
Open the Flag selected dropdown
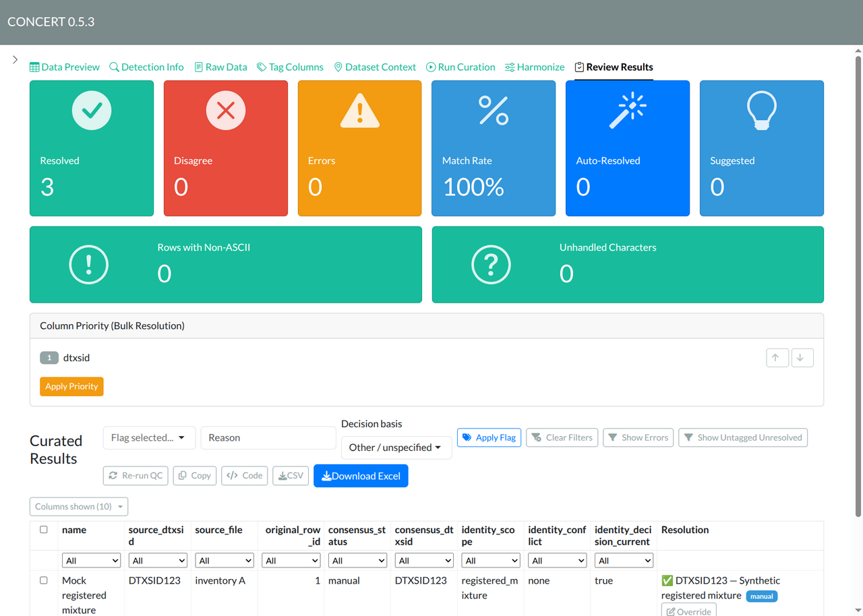(149, 437)
